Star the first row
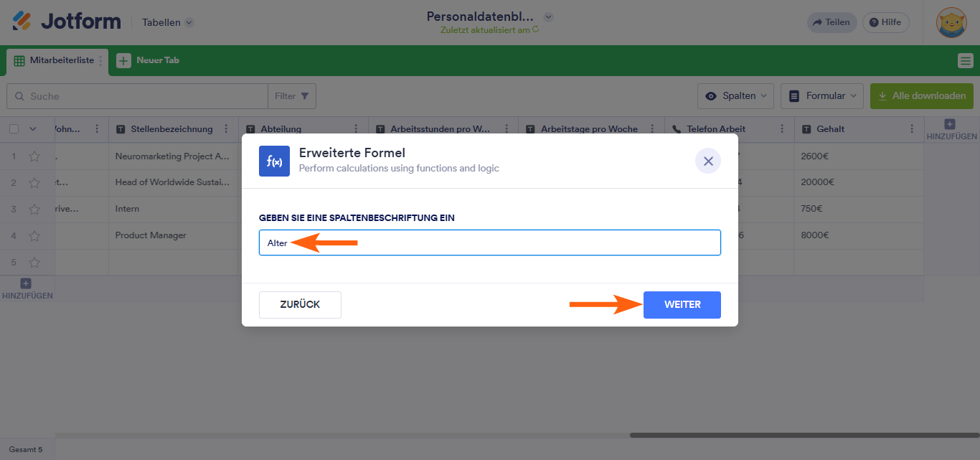This screenshot has height=460, width=980. coord(34,156)
